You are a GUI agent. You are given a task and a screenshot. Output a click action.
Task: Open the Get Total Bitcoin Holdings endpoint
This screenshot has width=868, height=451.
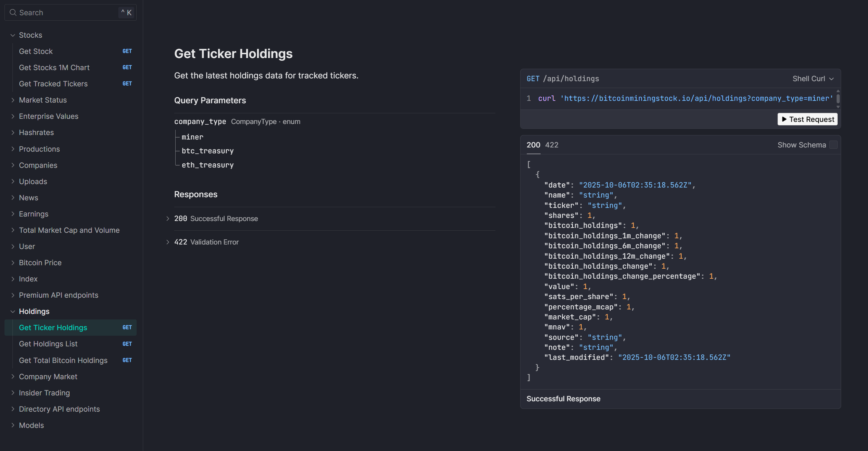tap(63, 360)
